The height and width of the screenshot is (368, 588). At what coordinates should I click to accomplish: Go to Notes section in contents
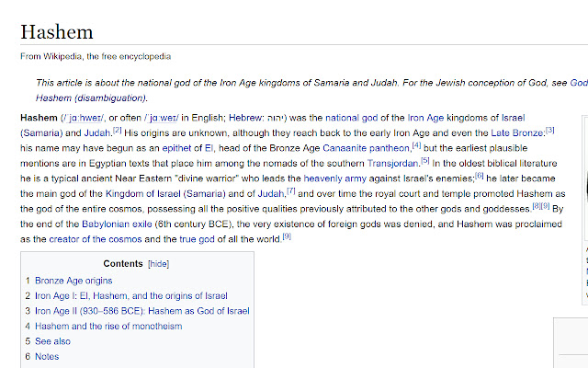[47, 356]
